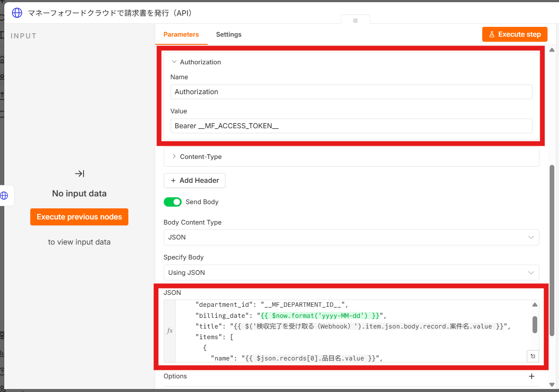Click the JSON editor's vertical scrollbar thumb
The image size is (559, 392).
(x=535, y=324)
